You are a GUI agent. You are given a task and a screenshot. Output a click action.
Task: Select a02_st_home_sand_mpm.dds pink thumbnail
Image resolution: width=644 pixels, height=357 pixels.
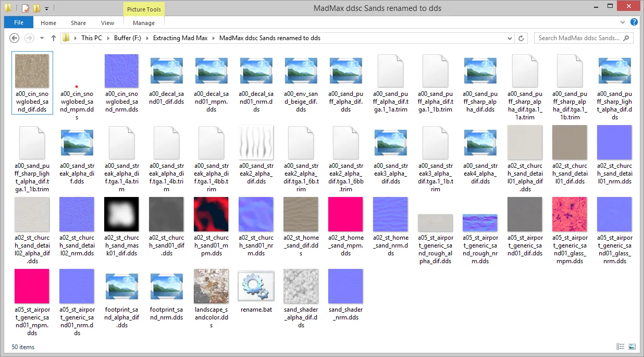(346, 215)
